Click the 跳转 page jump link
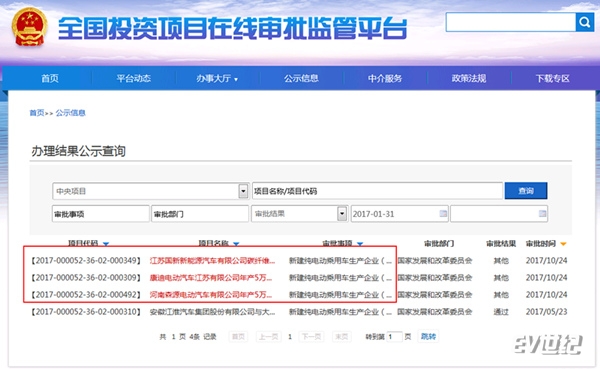The height and width of the screenshot is (369, 600). pyautogui.click(x=428, y=336)
